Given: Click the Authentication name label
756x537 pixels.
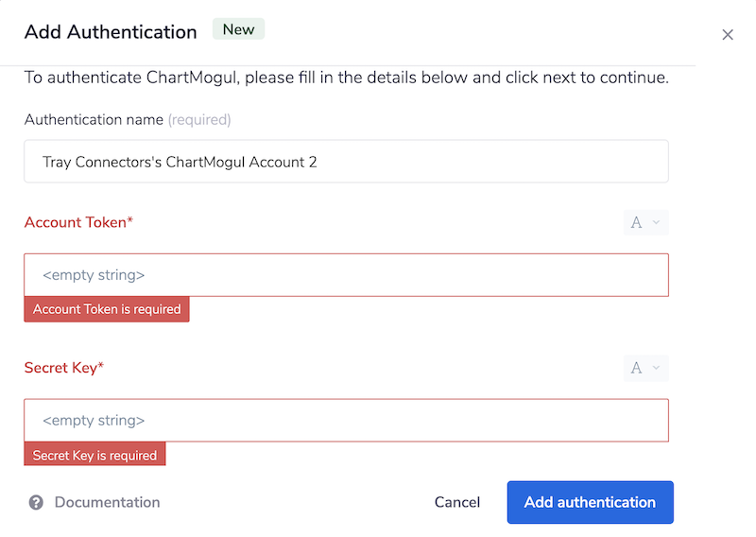Looking at the screenshot, I should pyautogui.click(x=94, y=120).
